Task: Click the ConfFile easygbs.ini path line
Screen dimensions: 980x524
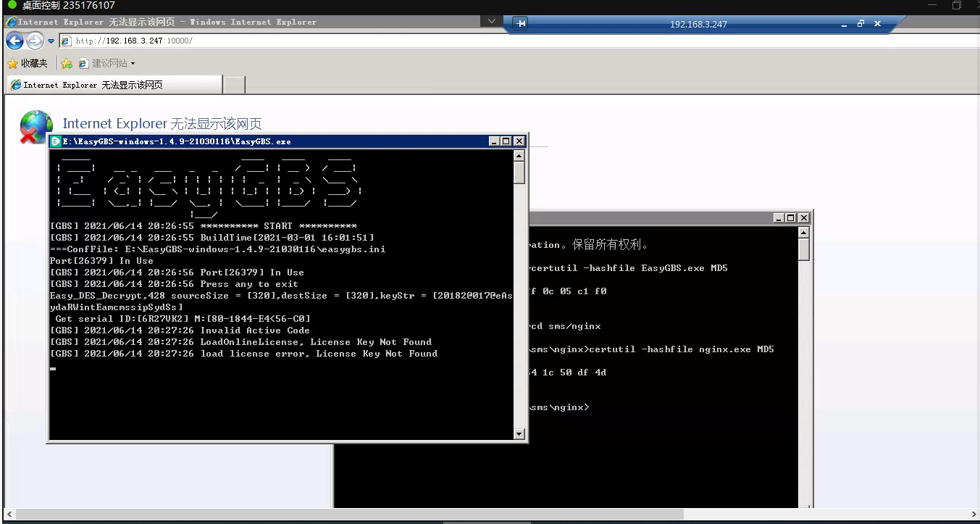Action: tap(217, 249)
